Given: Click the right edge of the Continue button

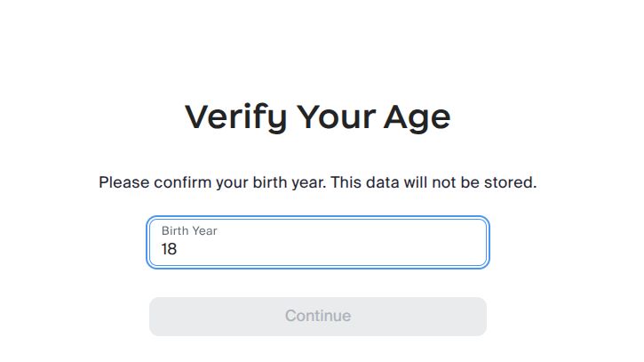Looking at the screenshot, I should (479, 316).
